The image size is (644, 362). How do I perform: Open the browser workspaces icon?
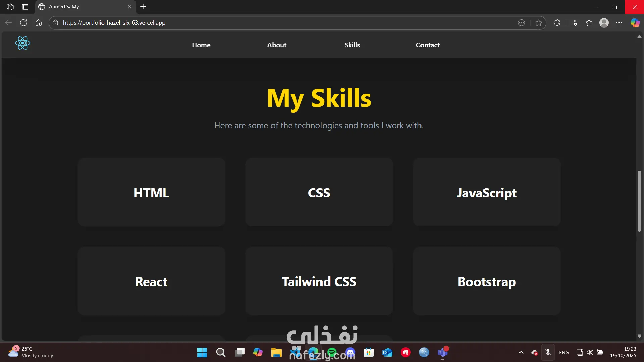[x=10, y=7]
